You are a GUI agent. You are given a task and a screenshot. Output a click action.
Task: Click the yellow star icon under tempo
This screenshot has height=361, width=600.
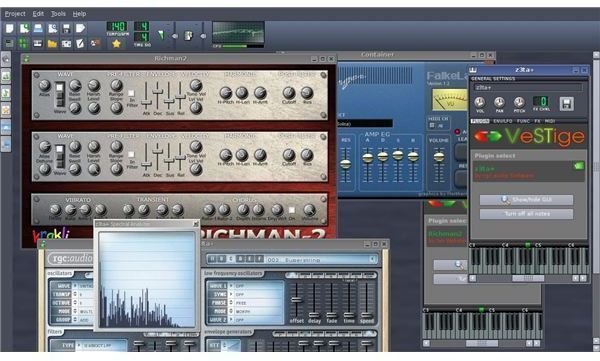coord(116,44)
